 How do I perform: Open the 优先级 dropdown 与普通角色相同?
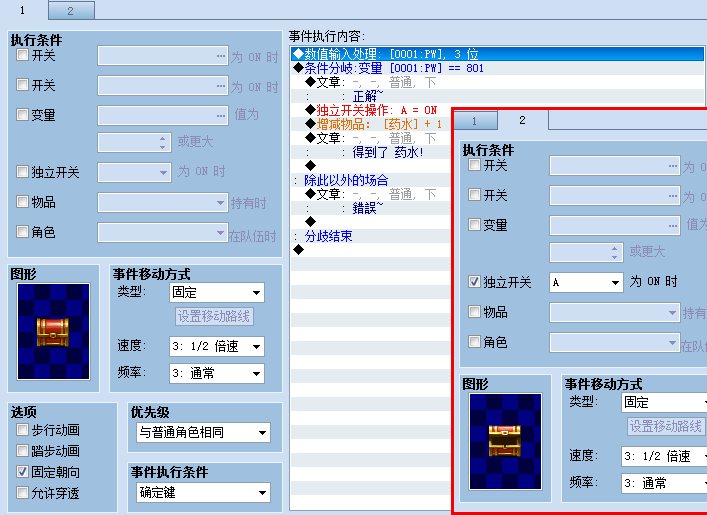click(203, 432)
